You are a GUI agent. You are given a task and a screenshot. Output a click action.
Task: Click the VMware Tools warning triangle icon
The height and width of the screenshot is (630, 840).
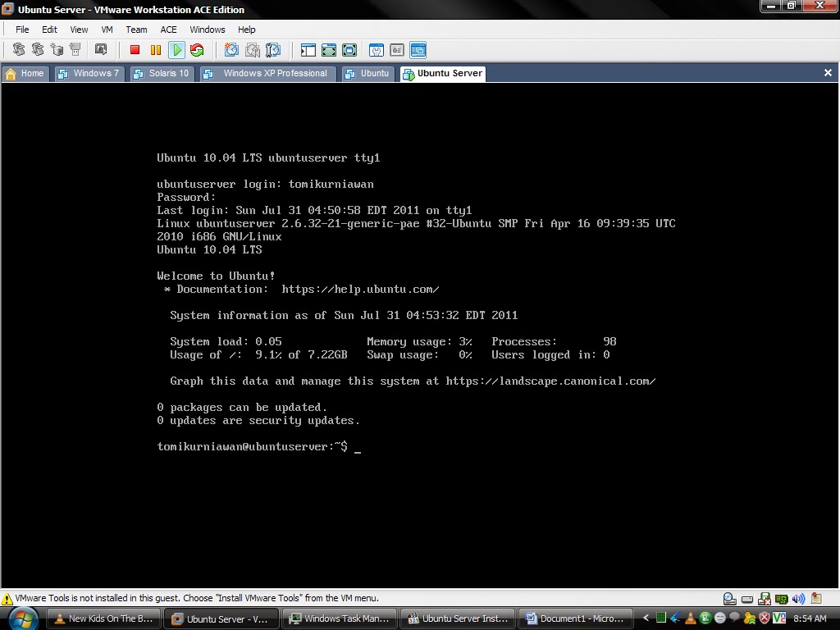tap(7, 598)
